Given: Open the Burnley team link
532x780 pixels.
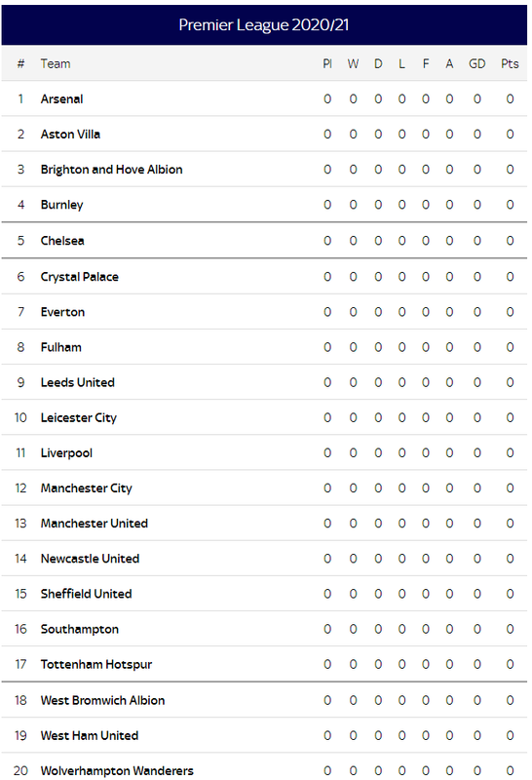Looking at the screenshot, I should pyautogui.click(x=61, y=205).
